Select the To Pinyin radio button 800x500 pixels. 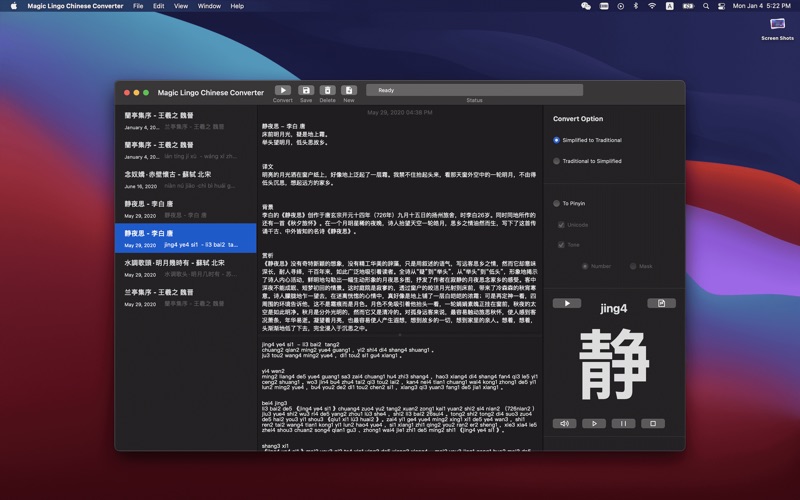tap(557, 203)
